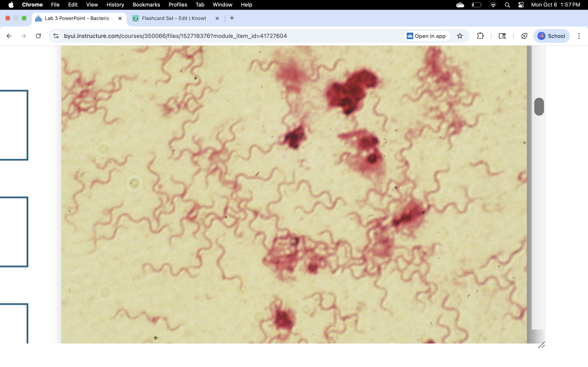Switch to the Flashcard Set Knowt tab
This screenshot has height=367, width=588.
pyautogui.click(x=174, y=18)
